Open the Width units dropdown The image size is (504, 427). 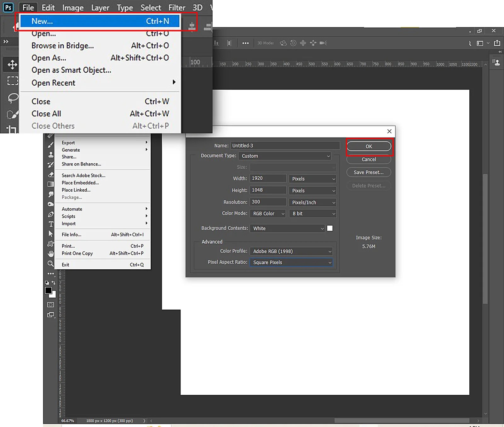[312, 179]
